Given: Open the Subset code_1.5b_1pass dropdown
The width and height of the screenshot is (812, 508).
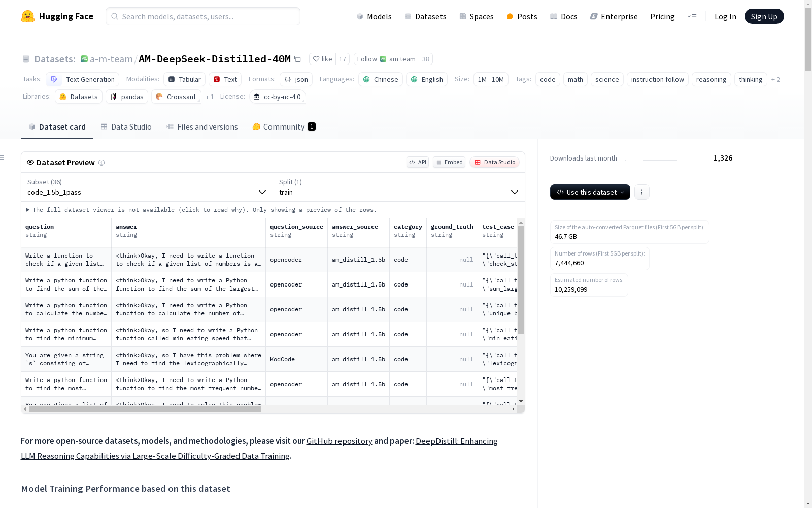Looking at the screenshot, I should pyautogui.click(x=147, y=187).
